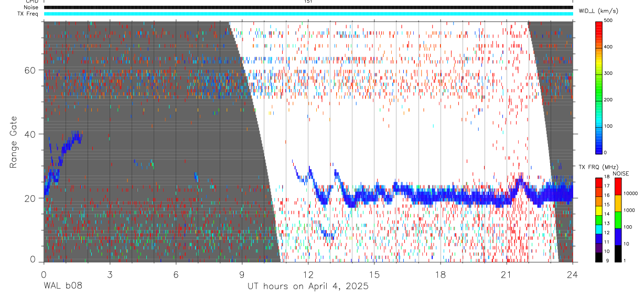Pick the cyan segment of the TX FRQ bar
644x297 pixels.
click(598, 229)
